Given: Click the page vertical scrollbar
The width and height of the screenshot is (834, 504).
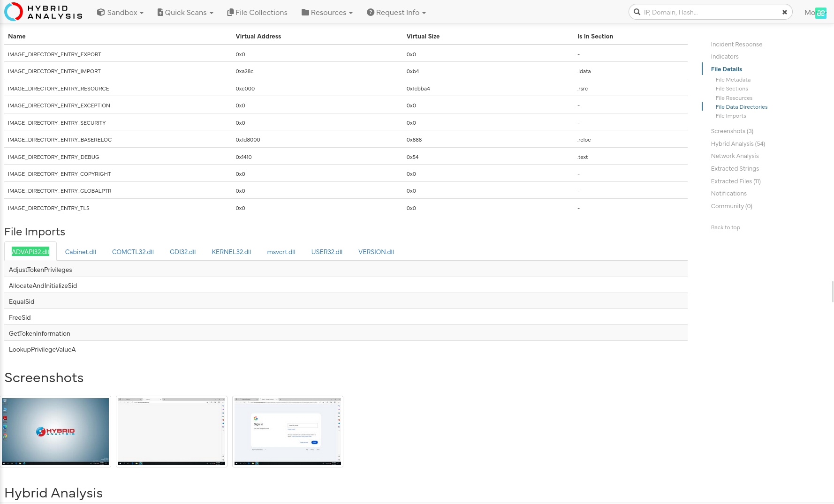Looking at the screenshot, I should (x=832, y=292).
